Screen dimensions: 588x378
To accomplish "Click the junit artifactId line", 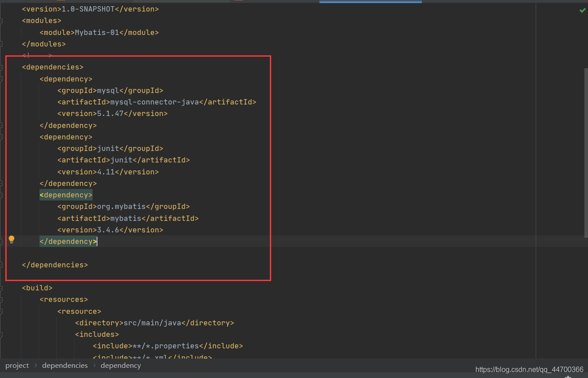I will (x=124, y=160).
